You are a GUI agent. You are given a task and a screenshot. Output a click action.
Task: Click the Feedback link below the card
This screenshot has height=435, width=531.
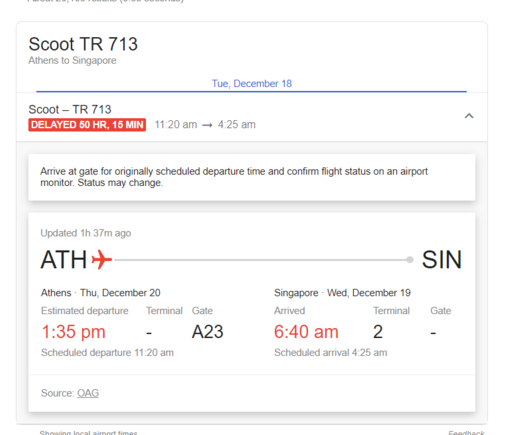coord(466,433)
